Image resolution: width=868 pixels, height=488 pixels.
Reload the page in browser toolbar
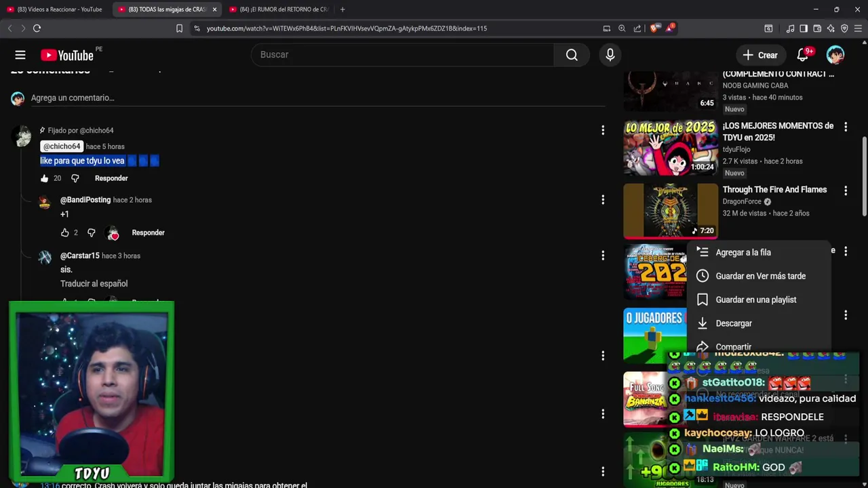click(37, 28)
